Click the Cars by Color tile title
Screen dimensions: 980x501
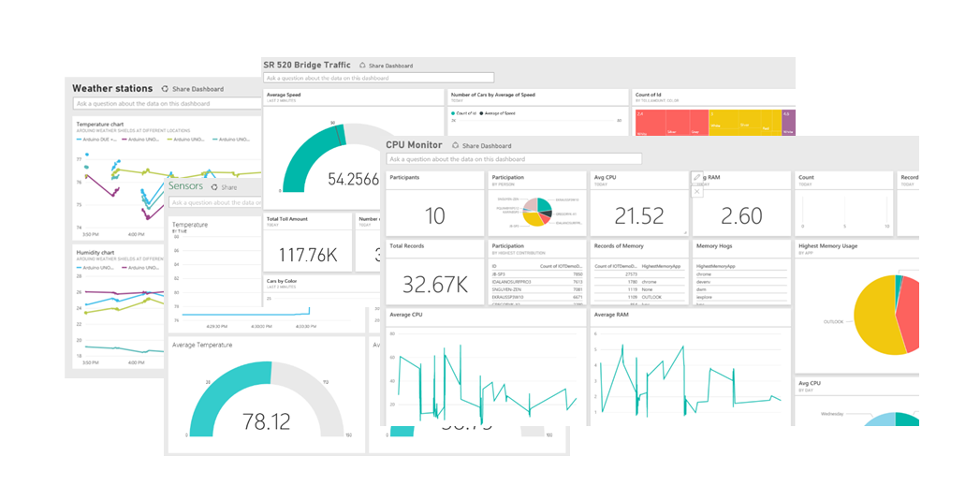click(x=281, y=282)
